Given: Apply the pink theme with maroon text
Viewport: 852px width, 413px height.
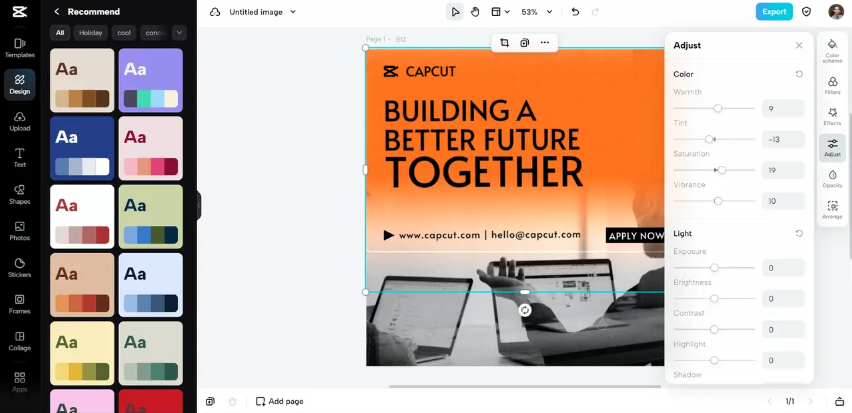Looking at the screenshot, I should pyautogui.click(x=151, y=148).
